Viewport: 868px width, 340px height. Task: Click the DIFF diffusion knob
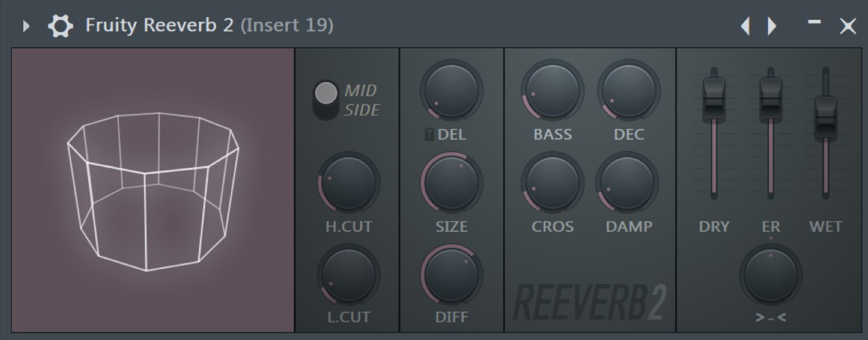tap(451, 275)
